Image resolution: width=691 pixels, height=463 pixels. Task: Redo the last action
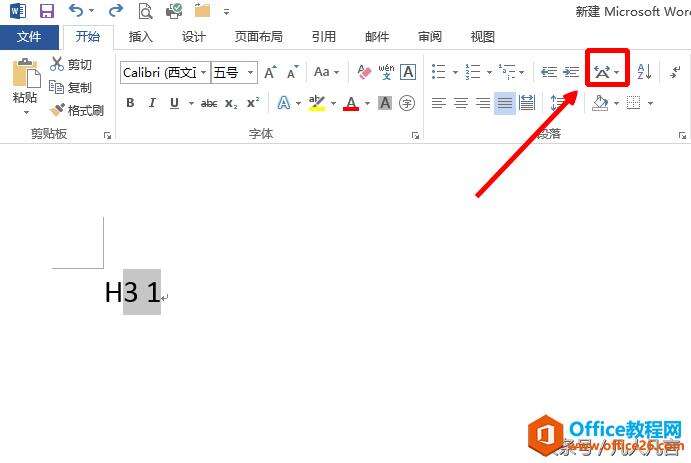tap(115, 11)
